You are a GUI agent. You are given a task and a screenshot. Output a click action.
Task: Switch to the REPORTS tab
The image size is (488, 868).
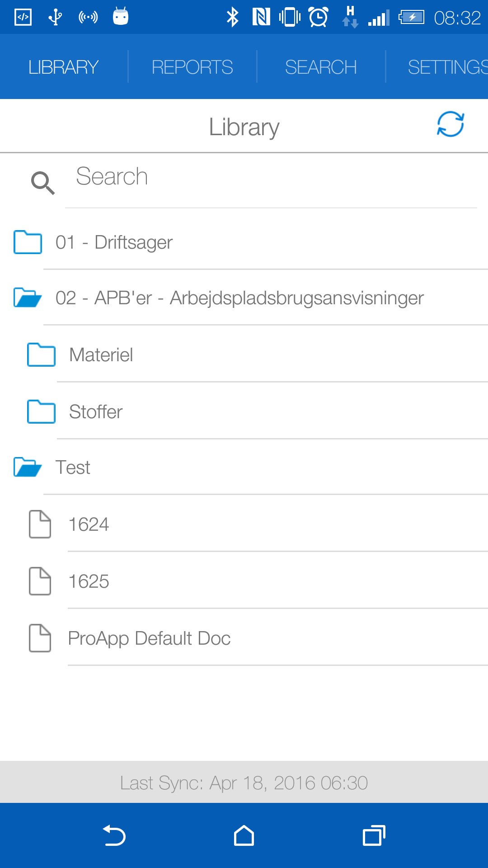(x=192, y=66)
